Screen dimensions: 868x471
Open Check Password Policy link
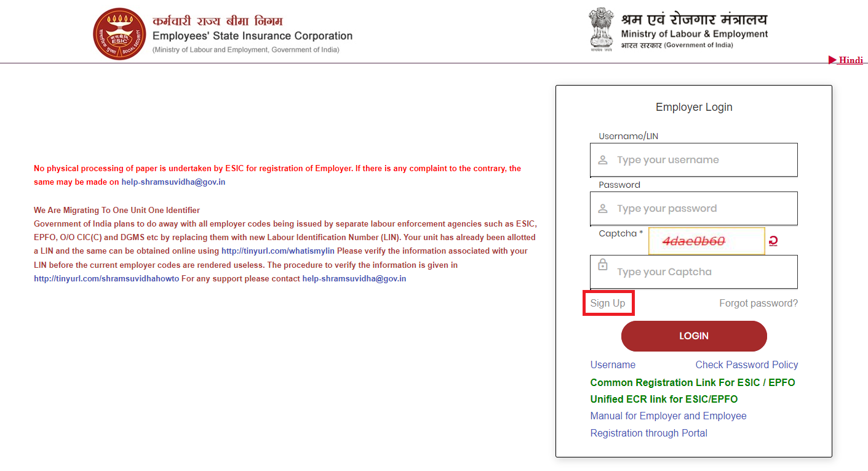(746, 365)
